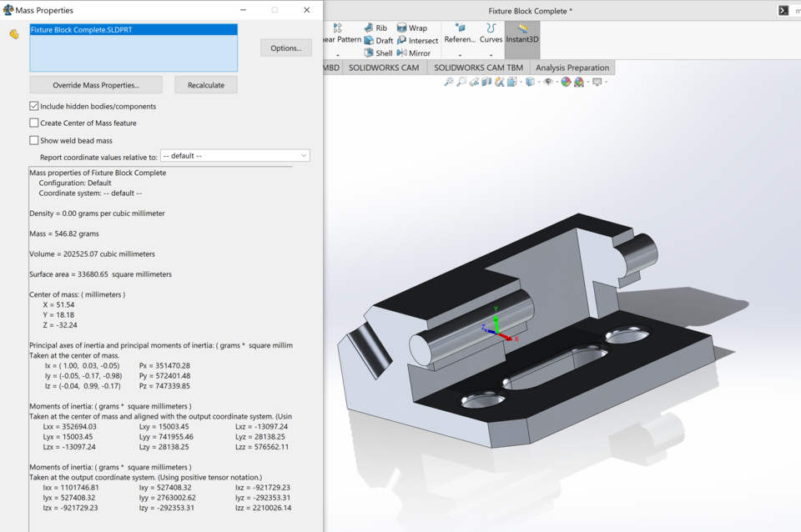Click the Recalculate button
Viewport: 801px width, 532px height.
(x=205, y=84)
